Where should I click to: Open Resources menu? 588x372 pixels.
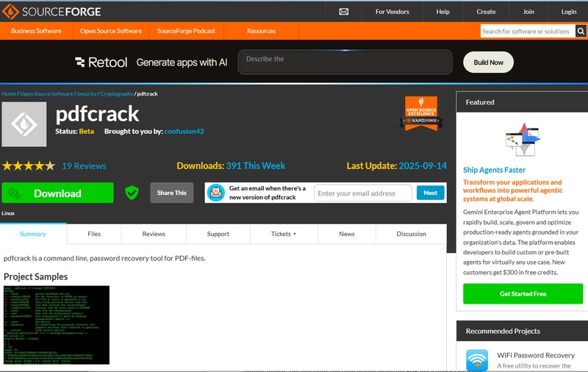point(261,31)
